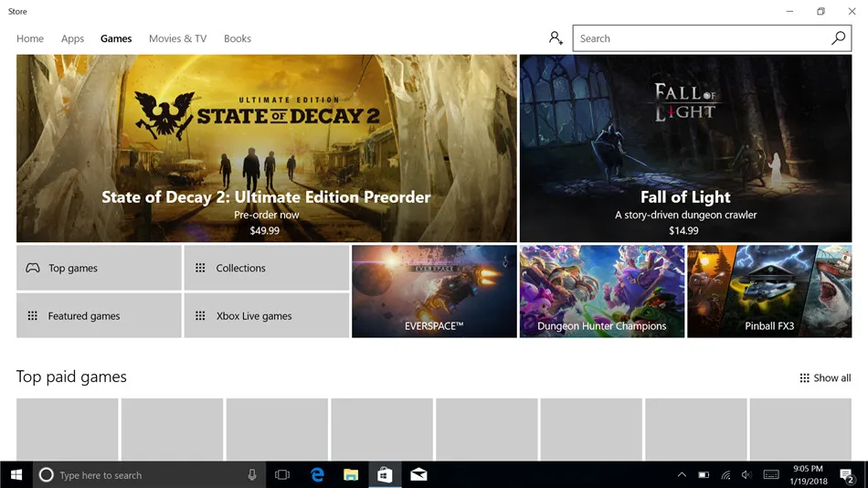Select the Games tab

(x=116, y=38)
